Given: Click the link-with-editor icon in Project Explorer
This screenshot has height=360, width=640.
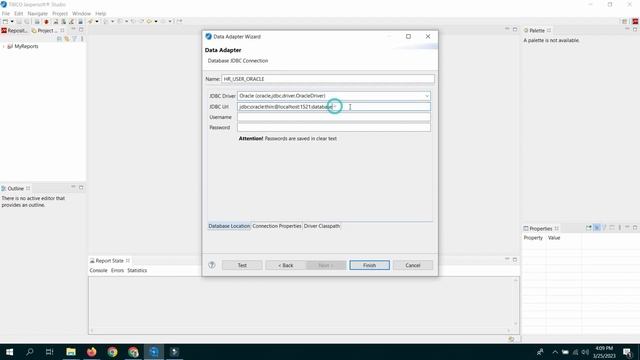Looking at the screenshot, I should [67, 39].
